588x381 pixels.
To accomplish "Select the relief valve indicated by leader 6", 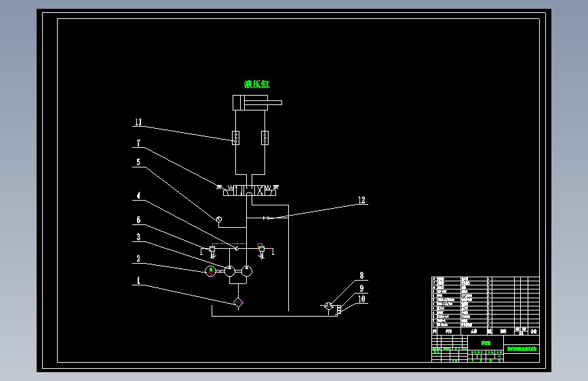I will (212, 251).
